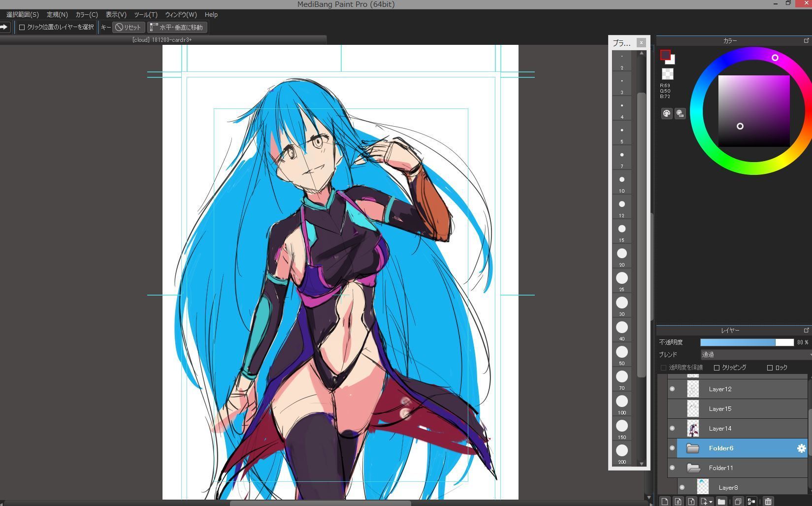The width and height of the screenshot is (812, 506).
Task: Open the ブレンド mode dropdown
Action: click(x=755, y=355)
